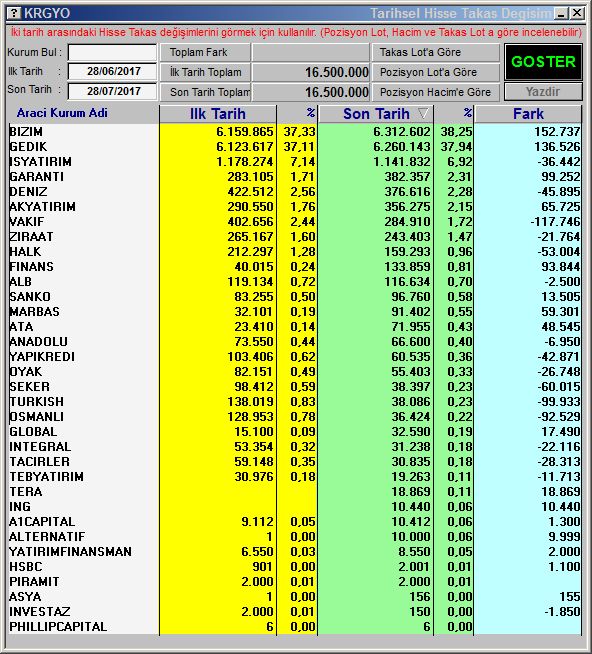Select the ALB row name

coord(20,282)
